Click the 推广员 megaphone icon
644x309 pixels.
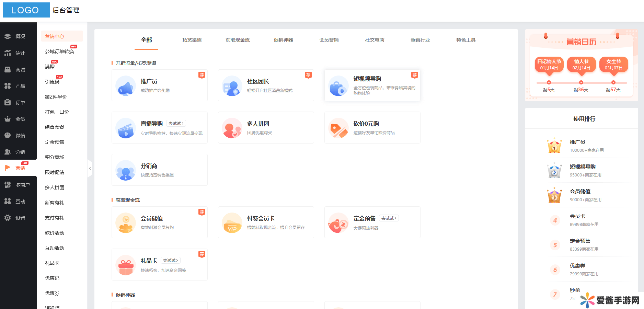pyautogui.click(x=126, y=86)
